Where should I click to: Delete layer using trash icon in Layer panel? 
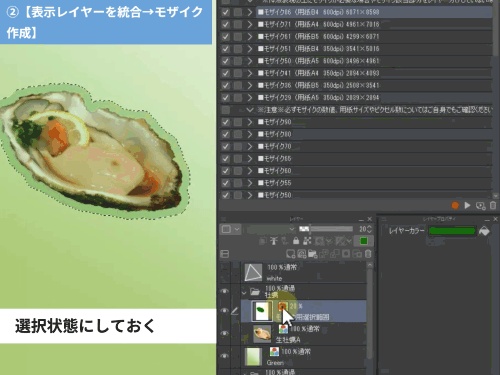click(368, 254)
